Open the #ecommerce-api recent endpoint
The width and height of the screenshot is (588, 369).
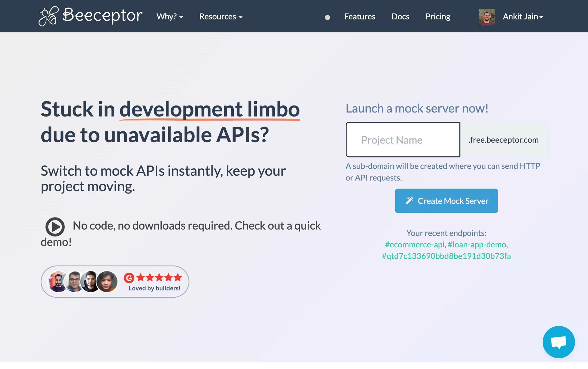coord(414,244)
